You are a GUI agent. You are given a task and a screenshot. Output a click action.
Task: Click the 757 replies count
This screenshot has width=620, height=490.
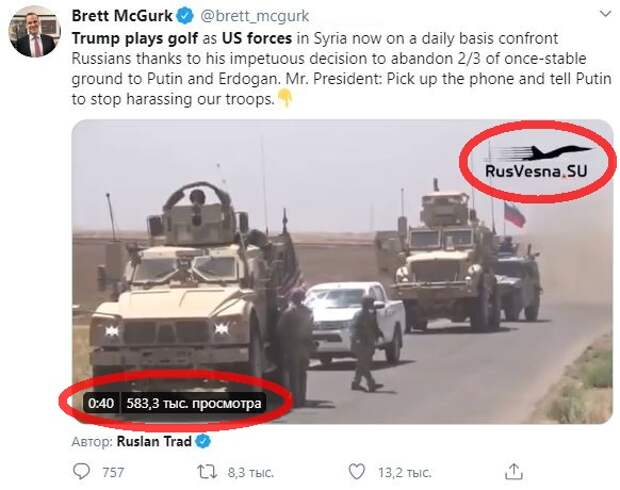113,472
